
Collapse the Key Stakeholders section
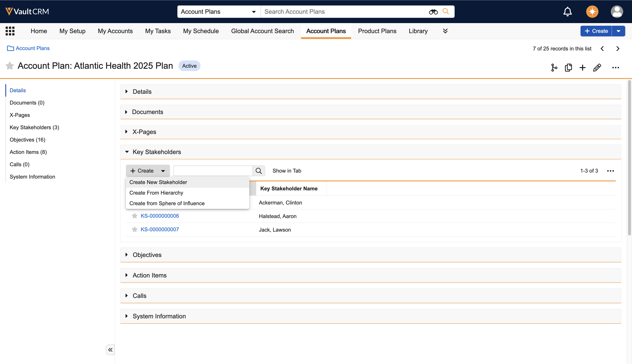click(127, 152)
